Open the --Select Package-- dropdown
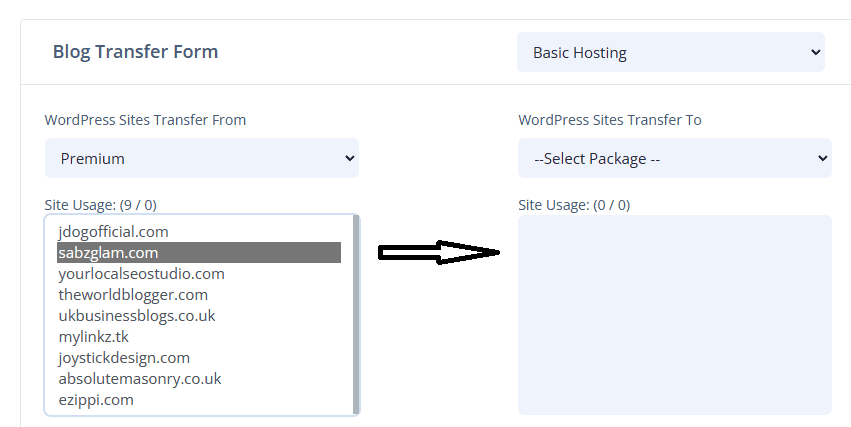 675,158
